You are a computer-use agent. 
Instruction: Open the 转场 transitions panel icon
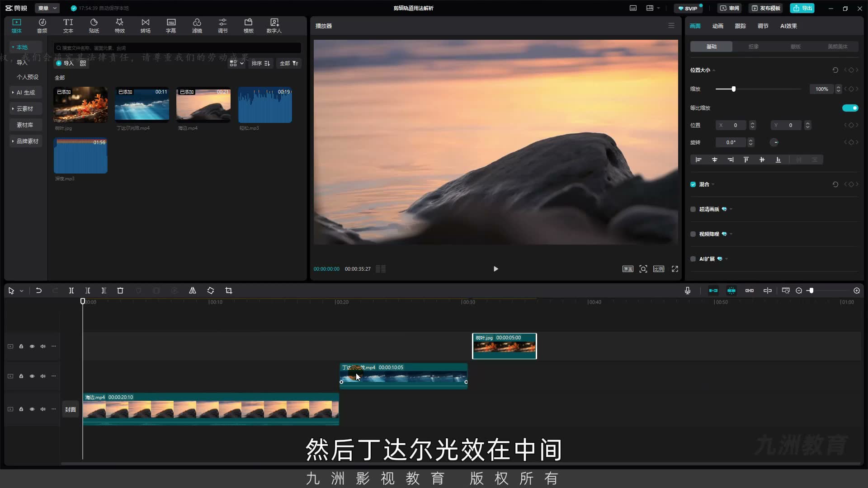(145, 26)
